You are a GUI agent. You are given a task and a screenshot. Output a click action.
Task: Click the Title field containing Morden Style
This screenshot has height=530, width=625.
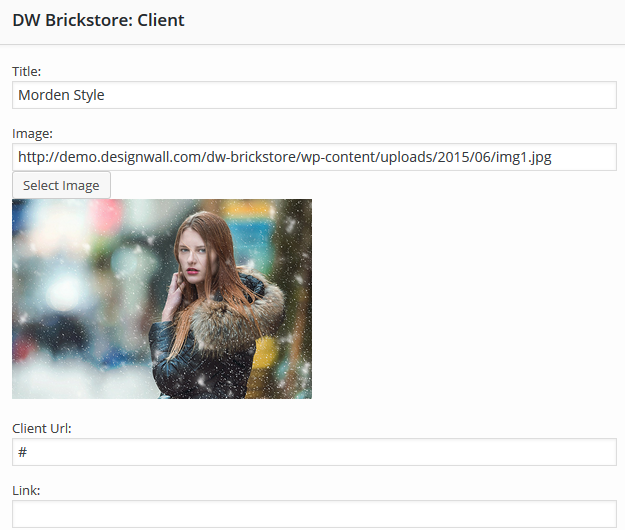click(314, 95)
